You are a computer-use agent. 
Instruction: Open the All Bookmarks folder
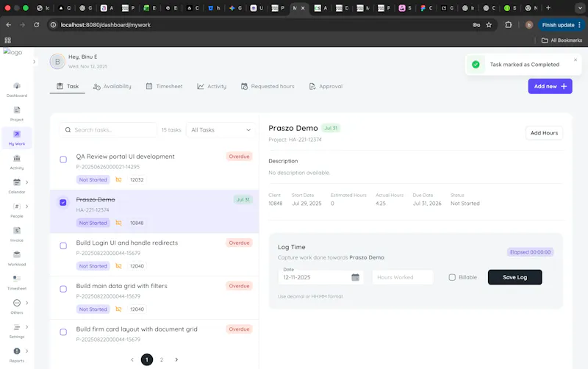pos(562,40)
